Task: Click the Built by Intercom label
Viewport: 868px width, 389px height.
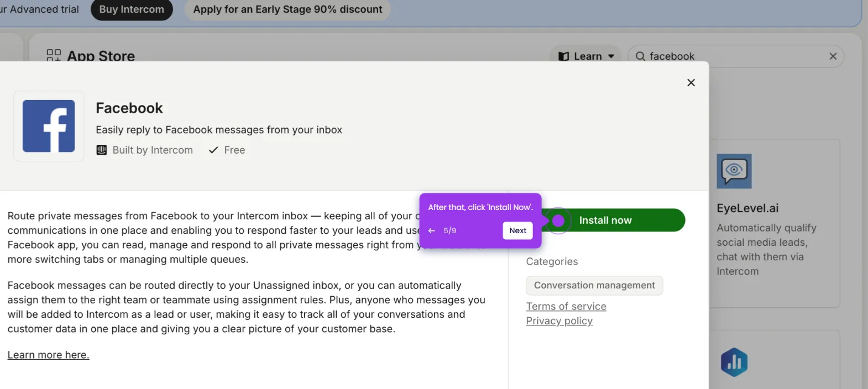Action: click(153, 150)
